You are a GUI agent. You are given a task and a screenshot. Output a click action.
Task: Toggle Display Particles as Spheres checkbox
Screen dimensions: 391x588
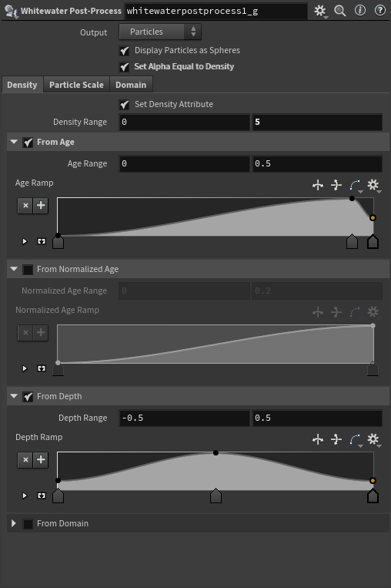click(x=124, y=51)
